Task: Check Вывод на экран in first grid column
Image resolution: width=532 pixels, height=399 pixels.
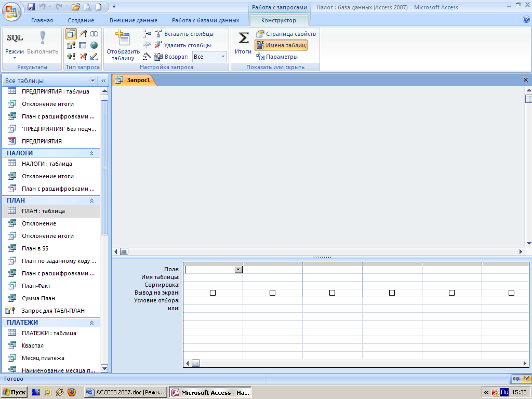Action: [212, 292]
